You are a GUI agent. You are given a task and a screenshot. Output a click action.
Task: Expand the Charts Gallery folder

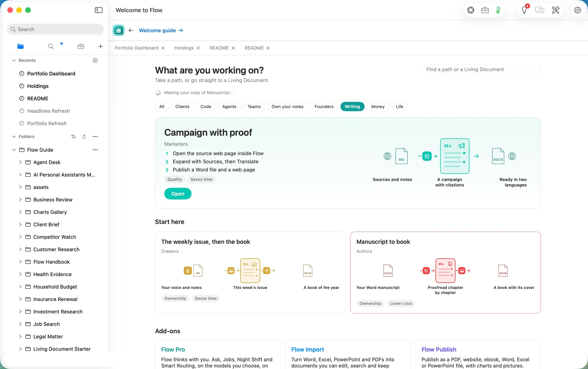(x=20, y=212)
